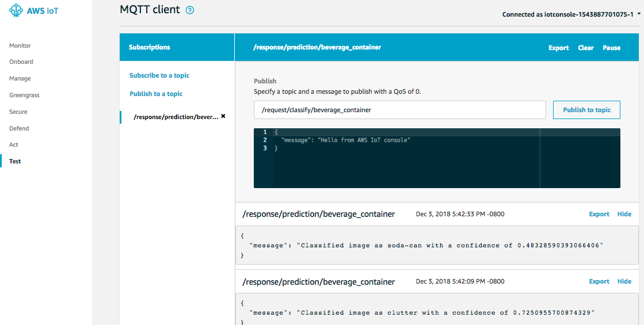The image size is (644, 325).
Task: Click the timestamp Dec 3, 2018 5:42:33 PM
Action: pos(460,214)
